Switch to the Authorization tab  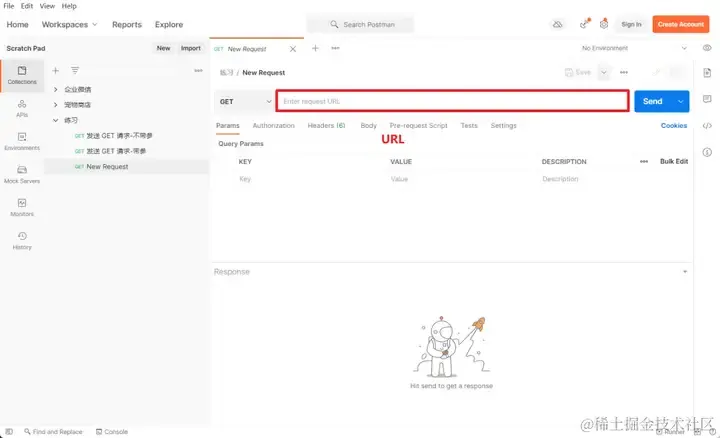point(274,125)
